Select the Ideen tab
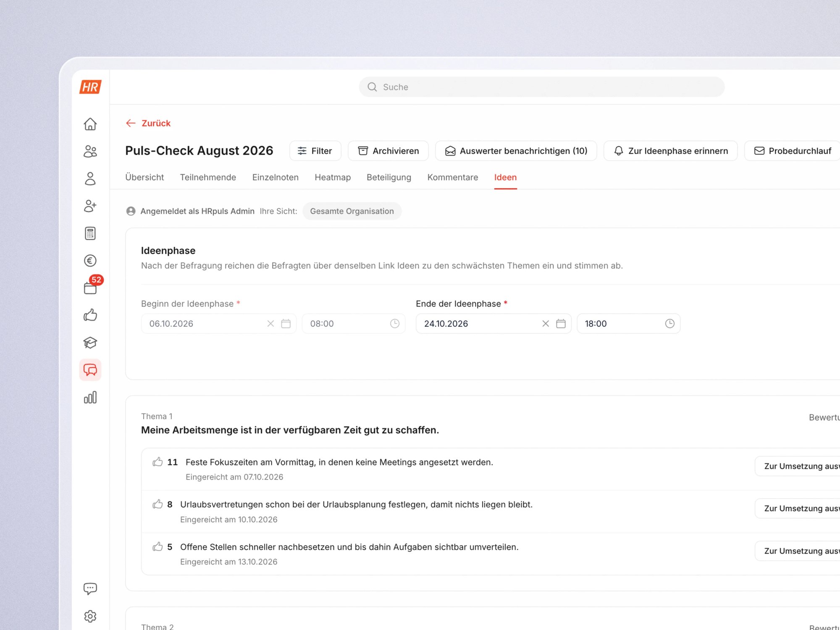 (505, 177)
